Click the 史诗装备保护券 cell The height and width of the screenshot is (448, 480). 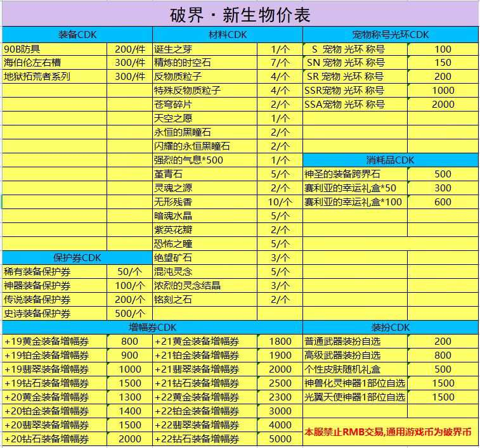click(55, 314)
